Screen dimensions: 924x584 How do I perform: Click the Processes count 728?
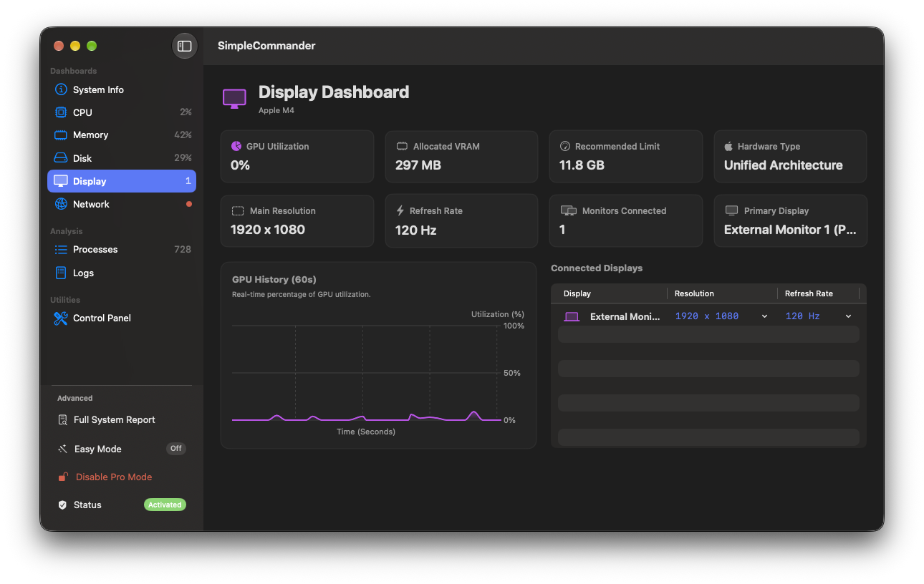coord(183,250)
